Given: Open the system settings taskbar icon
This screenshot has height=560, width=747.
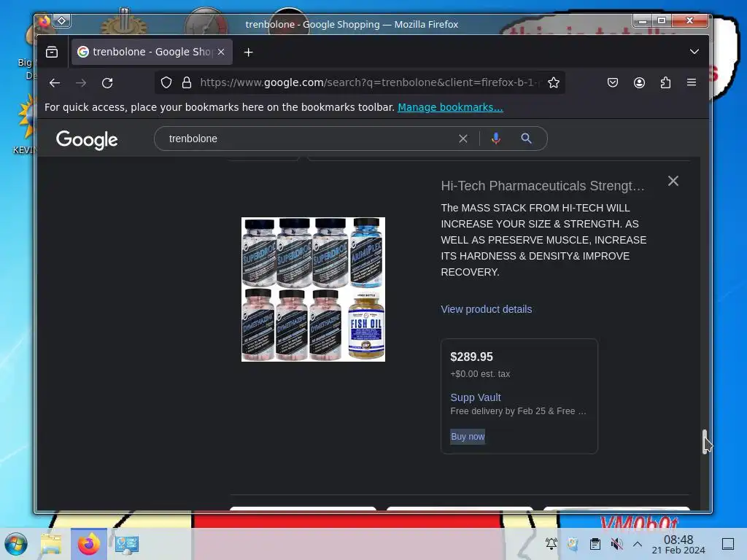Looking at the screenshot, I should coord(127,544).
